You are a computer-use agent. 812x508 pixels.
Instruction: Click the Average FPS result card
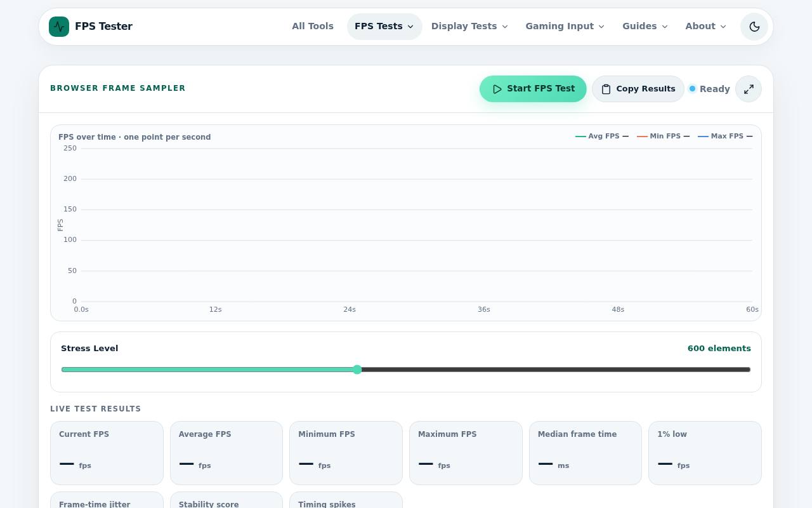pos(226,453)
